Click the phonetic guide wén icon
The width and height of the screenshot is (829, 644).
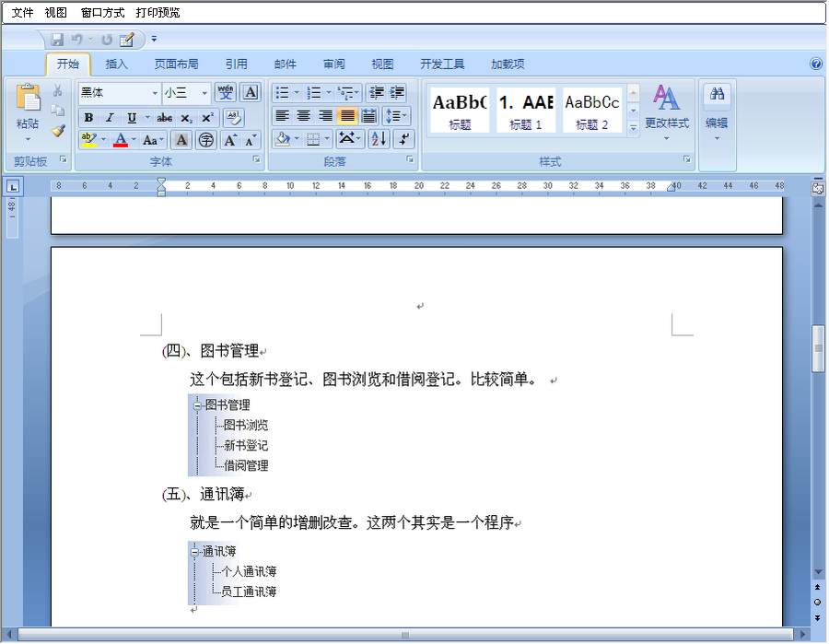226,92
